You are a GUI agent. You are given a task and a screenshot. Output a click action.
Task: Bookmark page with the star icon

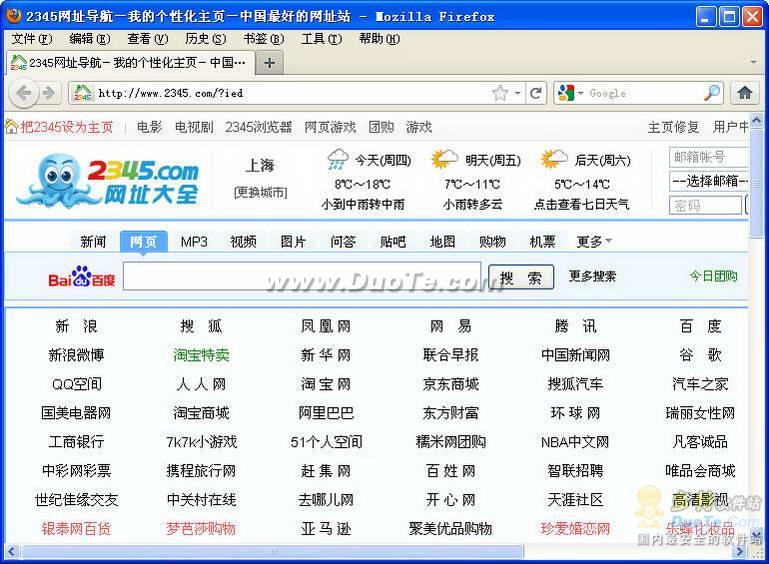coord(500,93)
